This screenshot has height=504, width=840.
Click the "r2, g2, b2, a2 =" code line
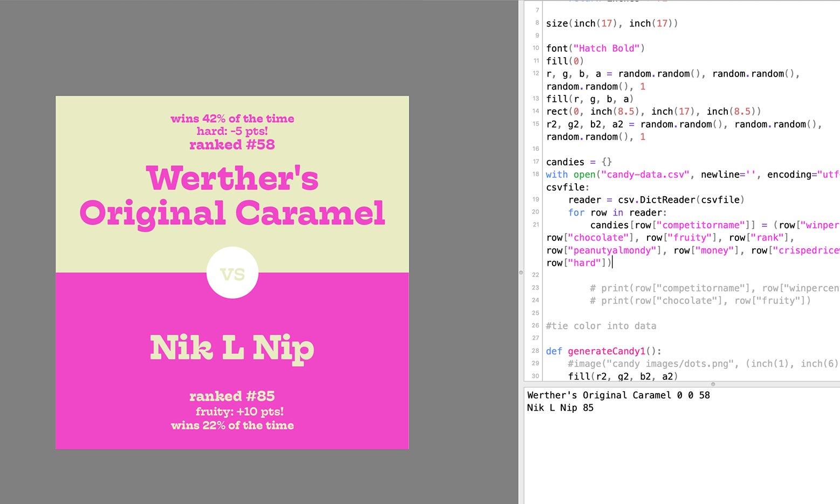click(684, 124)
